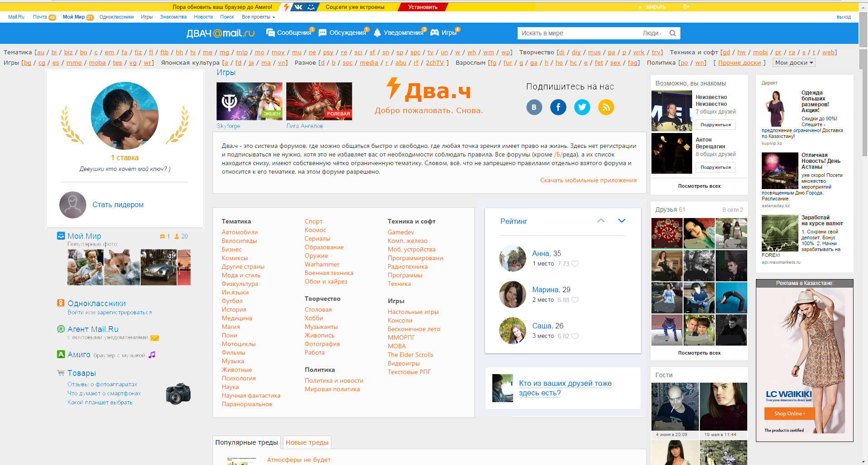Open Отзывы о фотоаппаратах link

[x=102, y=384]
